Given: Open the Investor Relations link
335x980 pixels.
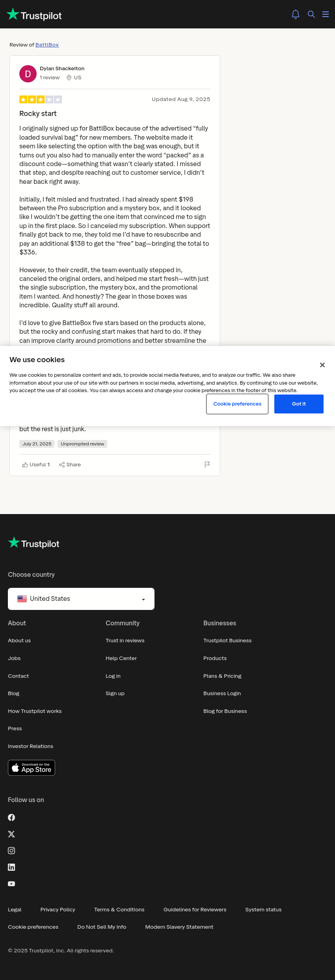Looking at the screenshot, I should [x=30, y=746].
